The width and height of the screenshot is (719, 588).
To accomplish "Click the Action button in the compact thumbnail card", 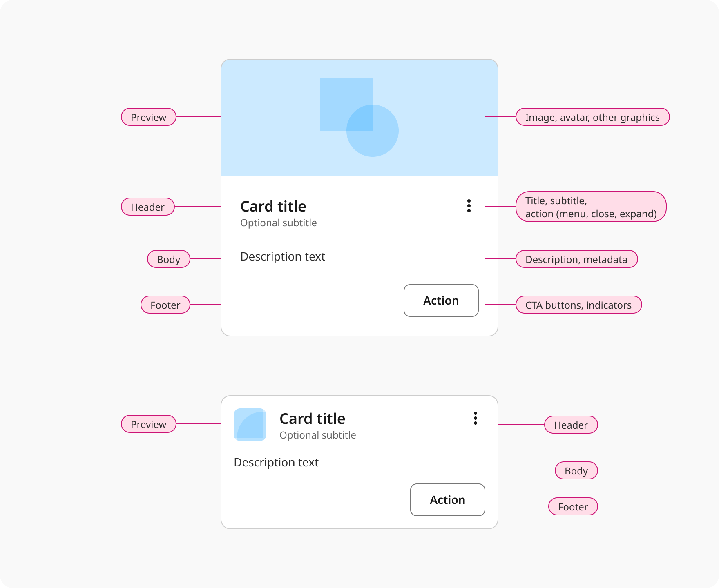I will 448,500.
